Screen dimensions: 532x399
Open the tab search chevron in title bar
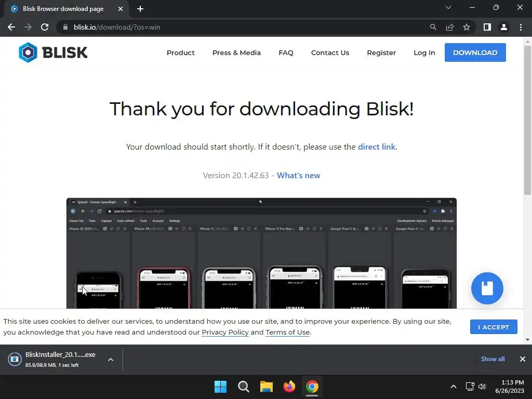point(448,7)
